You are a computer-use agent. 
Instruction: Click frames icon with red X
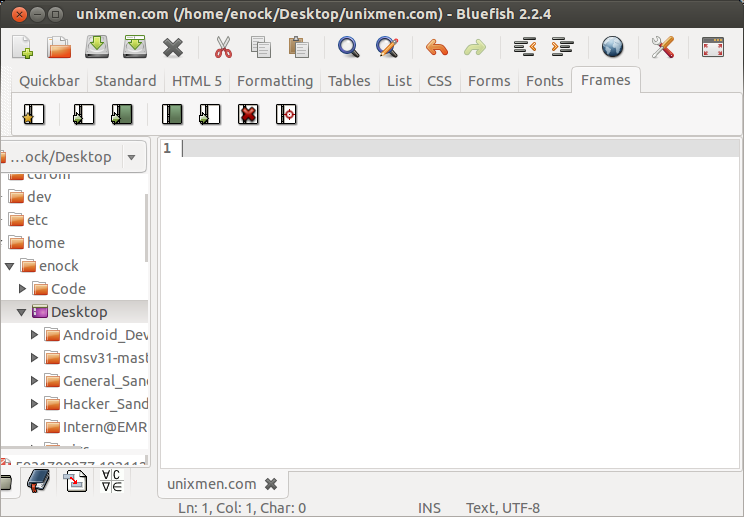tap(248, 115)
